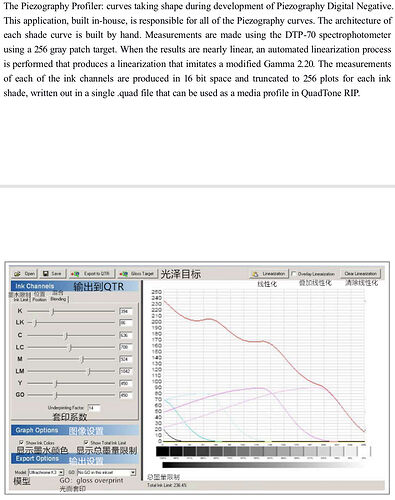Viewport: 395px width, 500px height.
Task: Enable the Overlay Linearization checkbox
Action: [294, 274]
